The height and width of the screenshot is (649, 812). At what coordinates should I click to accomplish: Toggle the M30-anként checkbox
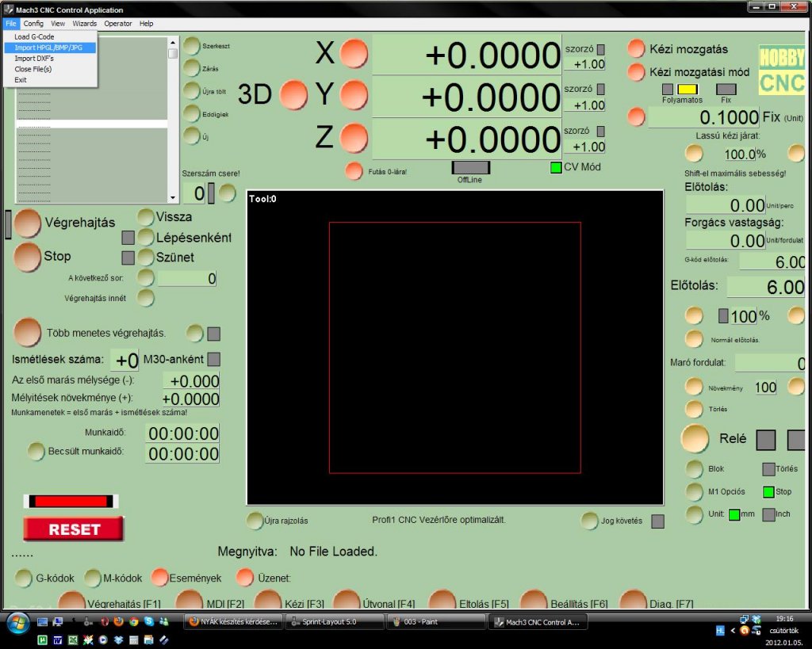pos(213,359)
